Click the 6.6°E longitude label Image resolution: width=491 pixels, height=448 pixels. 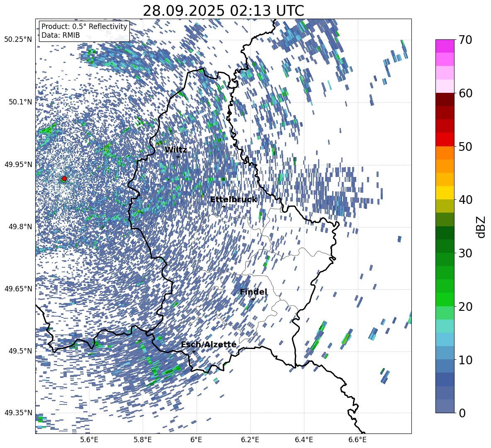click(x=357, y=440)
